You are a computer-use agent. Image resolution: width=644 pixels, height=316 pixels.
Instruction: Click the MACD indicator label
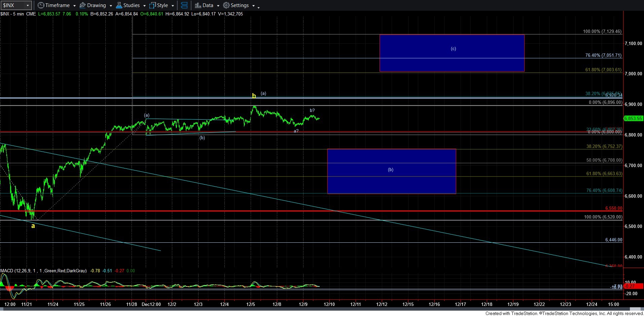tap(43, 271)
